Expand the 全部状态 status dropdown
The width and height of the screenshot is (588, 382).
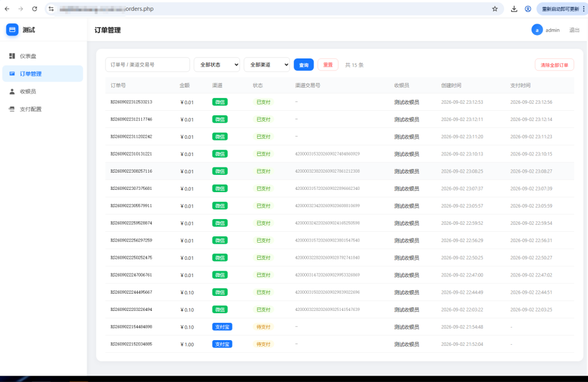coord(216,65)
